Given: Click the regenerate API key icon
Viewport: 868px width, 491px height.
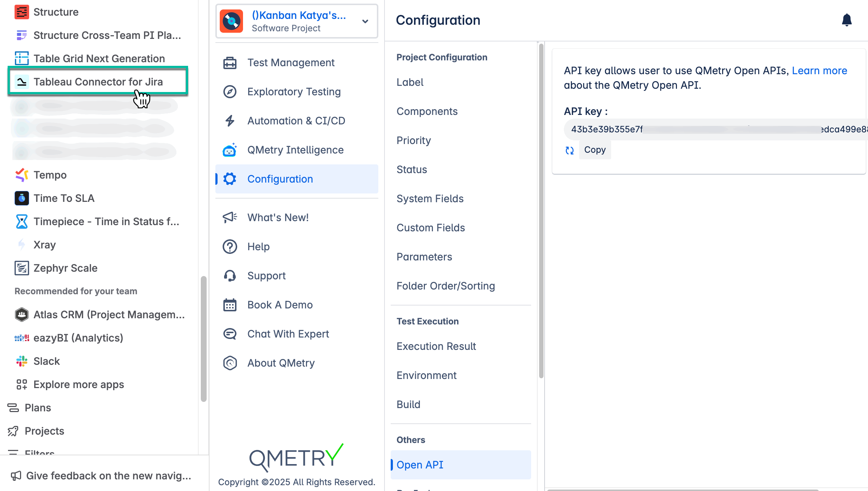Looking at the screenshot, I should pyautogui.click(x=569, y=150).
